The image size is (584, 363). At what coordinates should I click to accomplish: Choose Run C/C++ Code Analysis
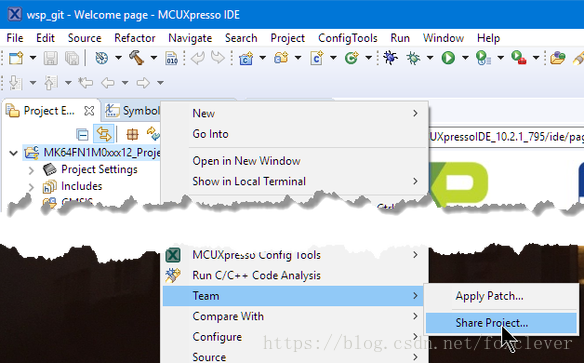tap(295, 276)
